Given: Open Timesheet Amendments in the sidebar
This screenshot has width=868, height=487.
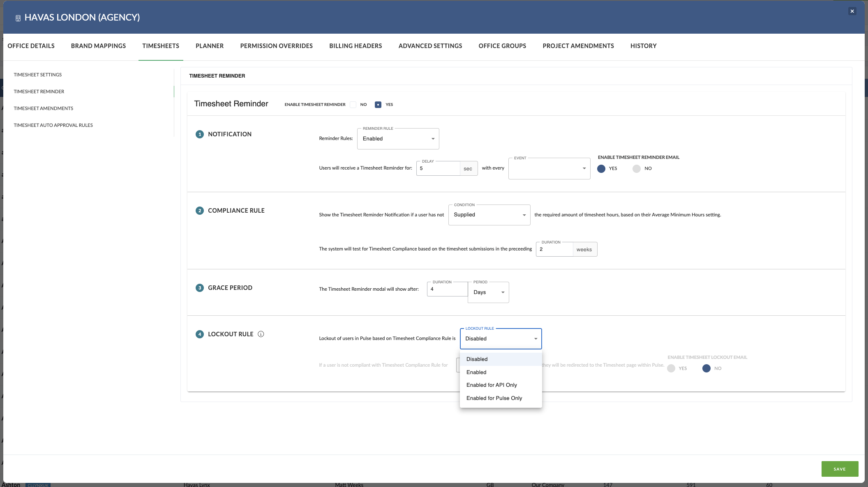Looking at the screenshot, I should [44, 108].
